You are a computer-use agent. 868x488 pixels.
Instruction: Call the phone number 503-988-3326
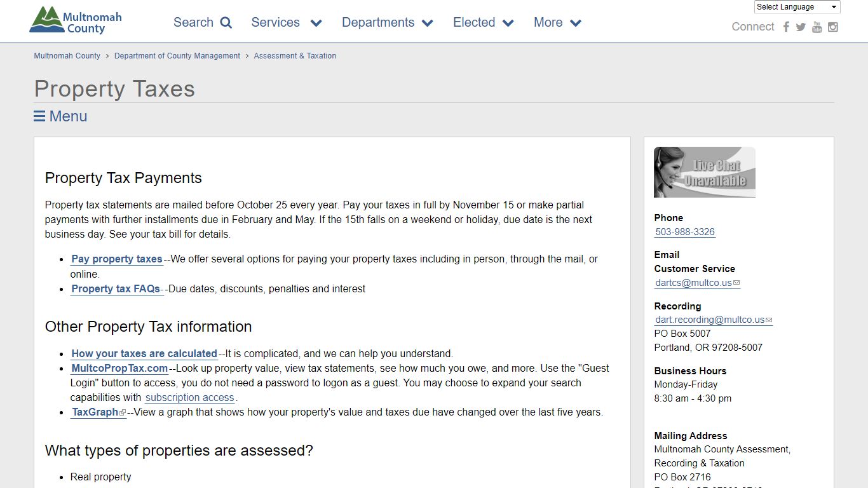[x=685, y=232]
